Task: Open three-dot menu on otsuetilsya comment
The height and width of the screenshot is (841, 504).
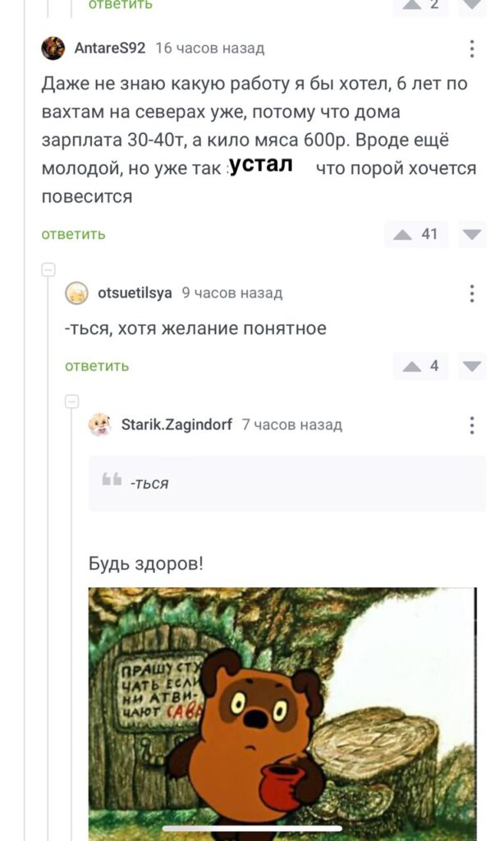Action: click(x=472, y=293)
